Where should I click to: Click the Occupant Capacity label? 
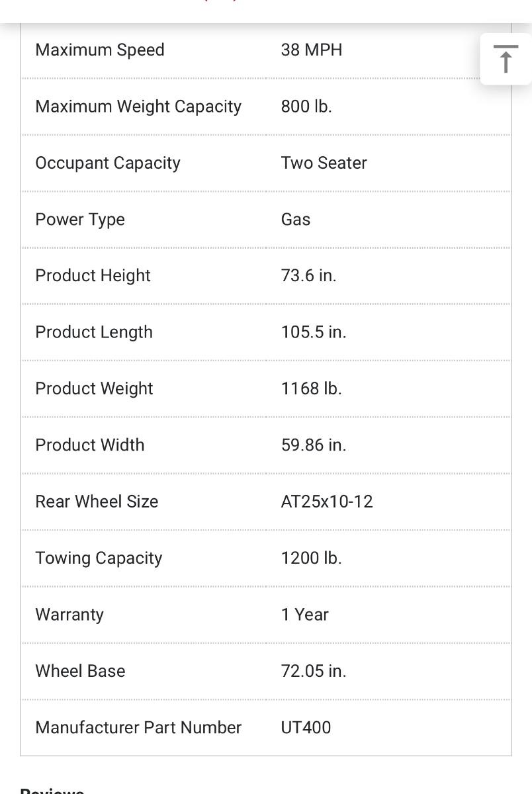tap(108, 163)
